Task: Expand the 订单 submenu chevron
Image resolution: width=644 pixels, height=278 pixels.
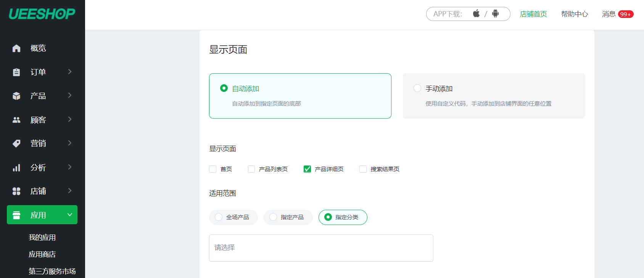Action: coord(70,72)
